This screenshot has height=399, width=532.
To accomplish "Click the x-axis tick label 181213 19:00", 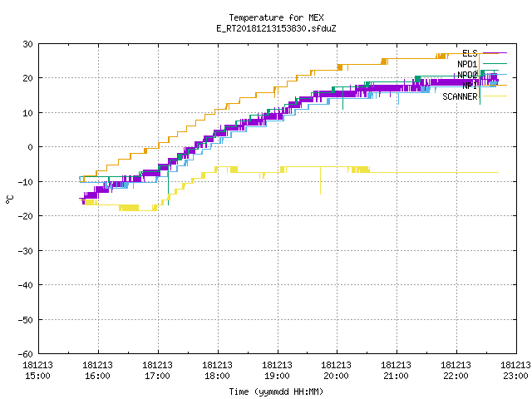I will [x=277, y=371].
